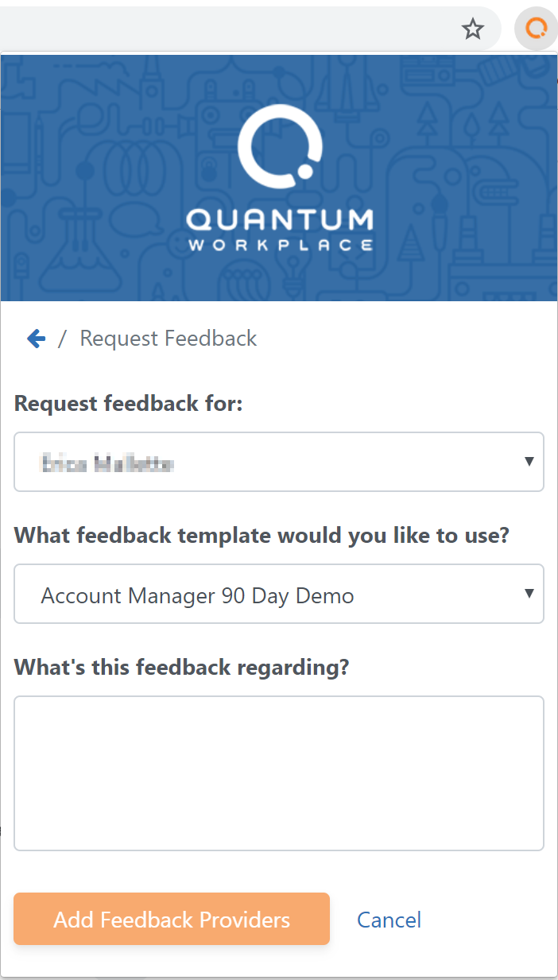Viewport: 558px width, 980px height.
Task: Click the blue patterned header banner
Action: (x=279, y=177)
